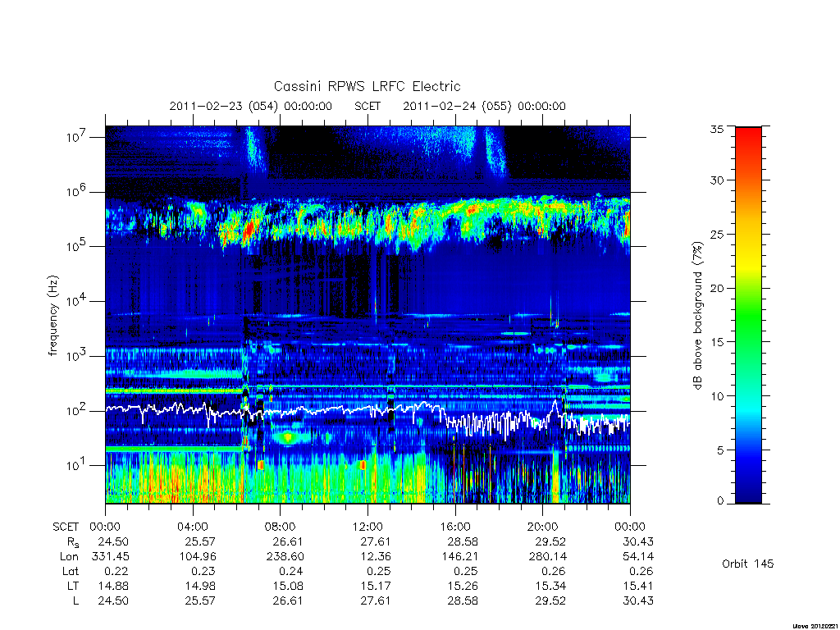Click the LT value '15.08'
840x630 pixels.
click(x=288, y=586)
